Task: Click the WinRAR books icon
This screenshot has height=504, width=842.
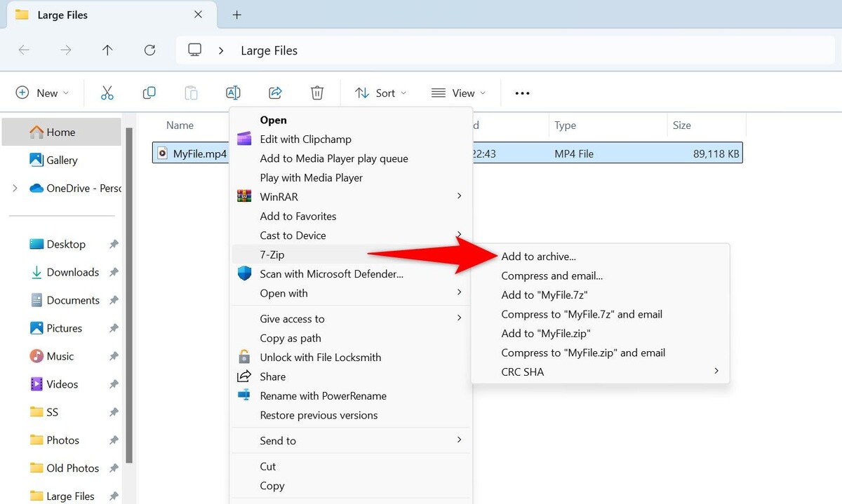Action: point(244,196)
